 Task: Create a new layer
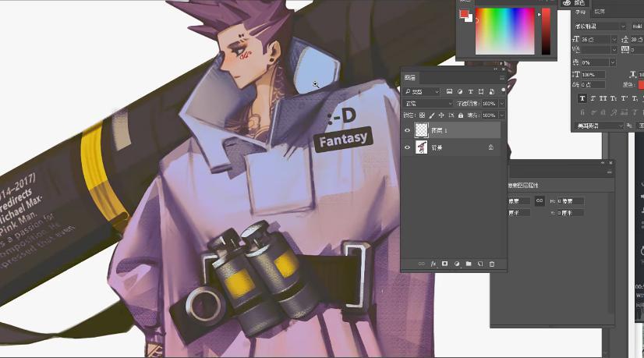pos(480,264)
